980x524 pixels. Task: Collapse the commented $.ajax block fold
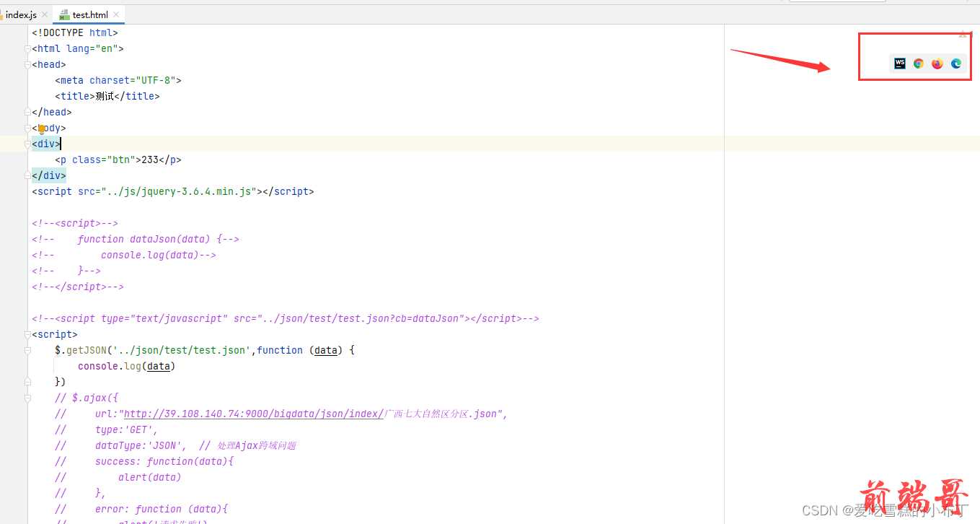point(27,398)
